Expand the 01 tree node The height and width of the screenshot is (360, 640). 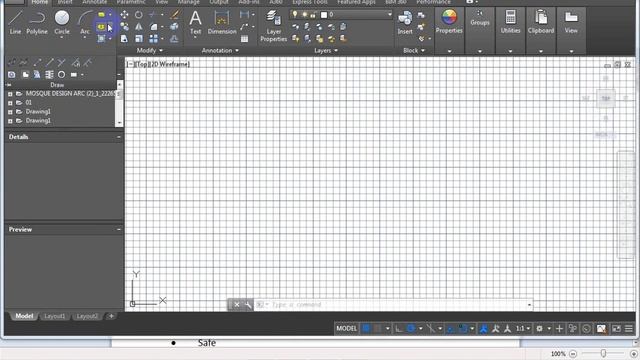click(10, 103)
